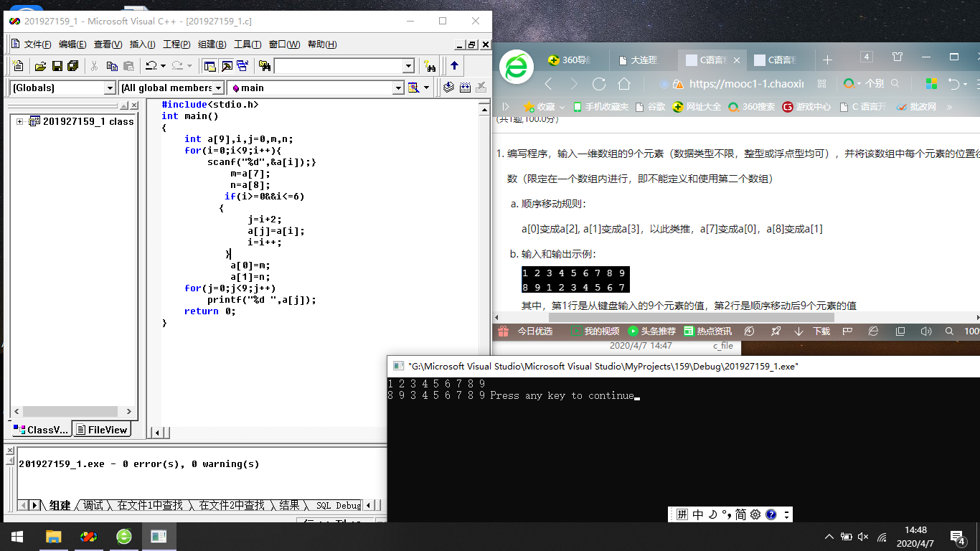The width and height of the screenshot is (980, 551).
Task: Open the 批改网 bookmark
Action: [916, 107]
